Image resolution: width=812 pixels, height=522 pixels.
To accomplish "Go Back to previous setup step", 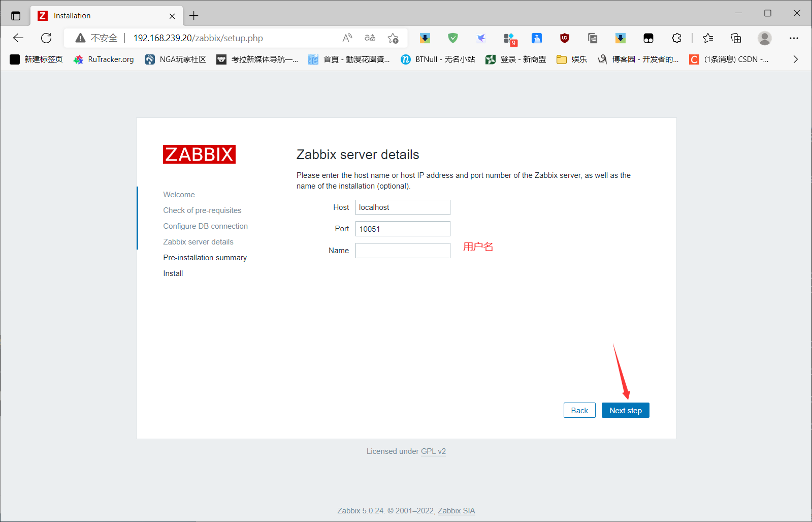I will (x=579, y=410).
